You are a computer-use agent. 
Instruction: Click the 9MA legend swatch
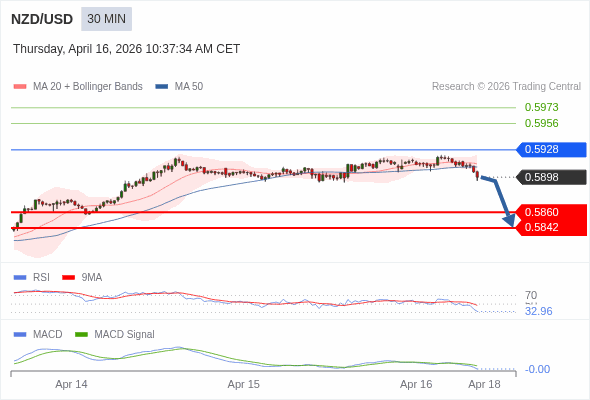[68, 278]
